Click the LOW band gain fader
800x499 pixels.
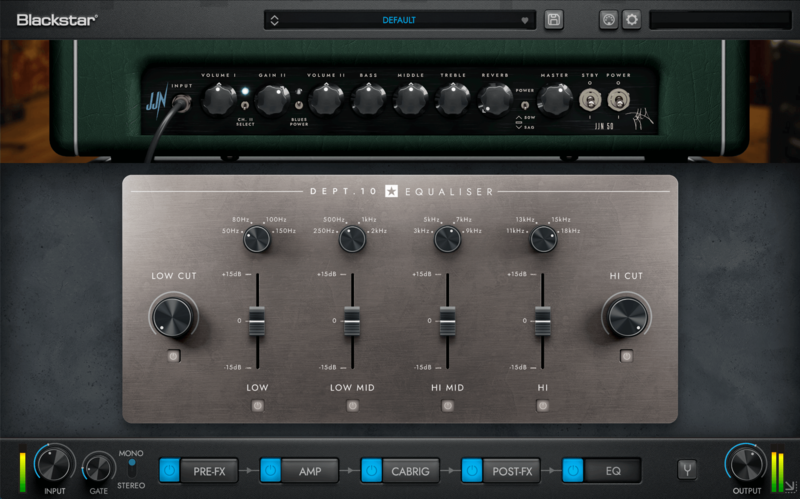click(257, 321)
